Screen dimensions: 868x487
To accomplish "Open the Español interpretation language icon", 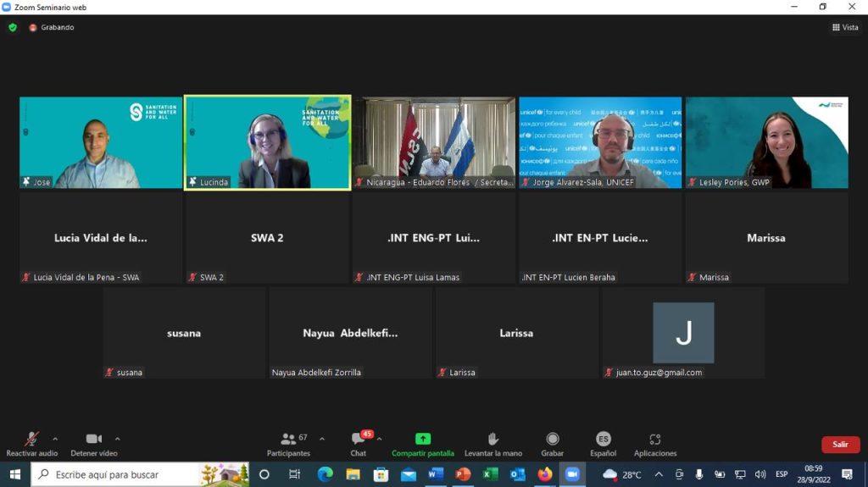I will click(603, 439).
